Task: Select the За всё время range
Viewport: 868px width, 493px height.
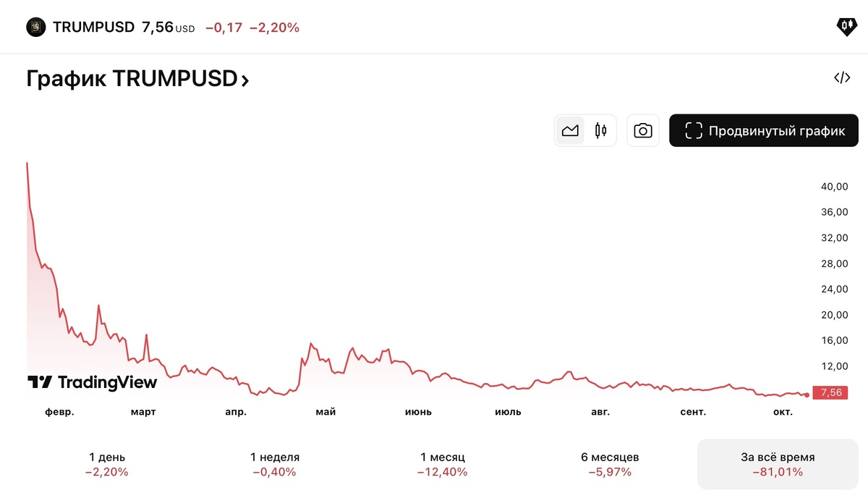Action: click(x=778, y=464)
